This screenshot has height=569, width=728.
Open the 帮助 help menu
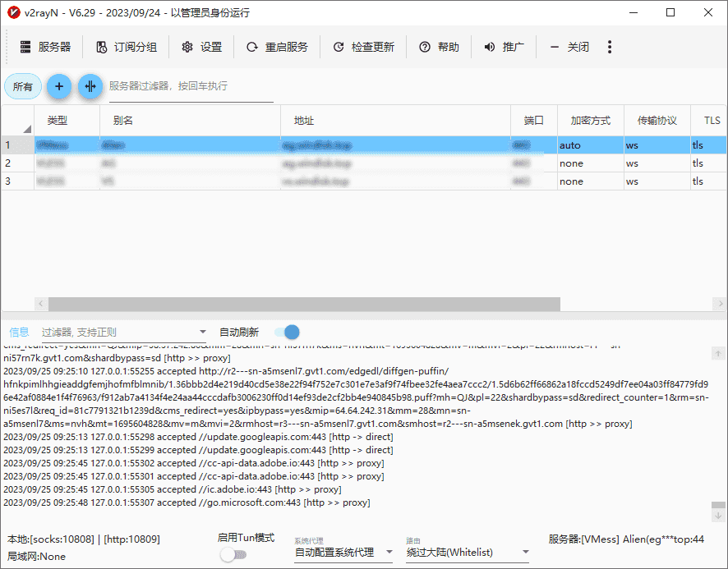(439, 47)
